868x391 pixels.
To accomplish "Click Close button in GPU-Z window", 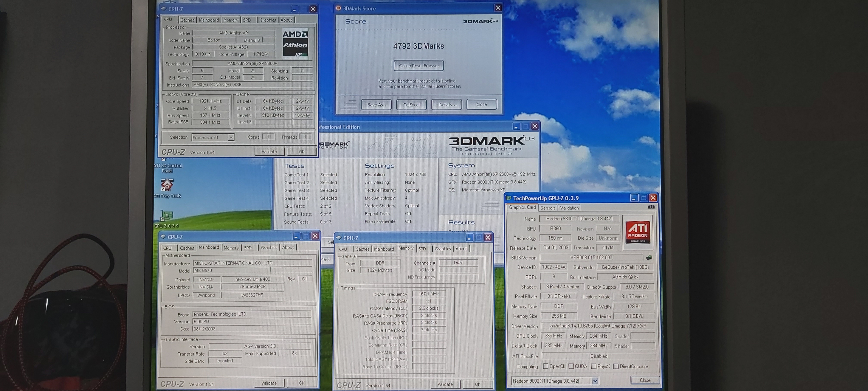I will click(x=645, y=380).
